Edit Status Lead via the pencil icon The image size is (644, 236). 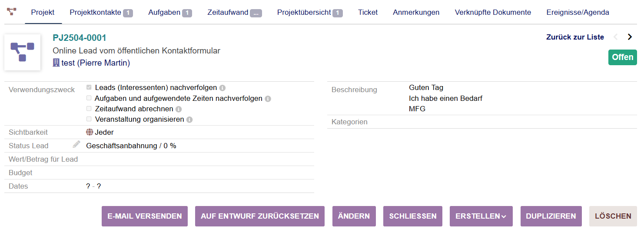pyautogui.click(x=76, y=144)
